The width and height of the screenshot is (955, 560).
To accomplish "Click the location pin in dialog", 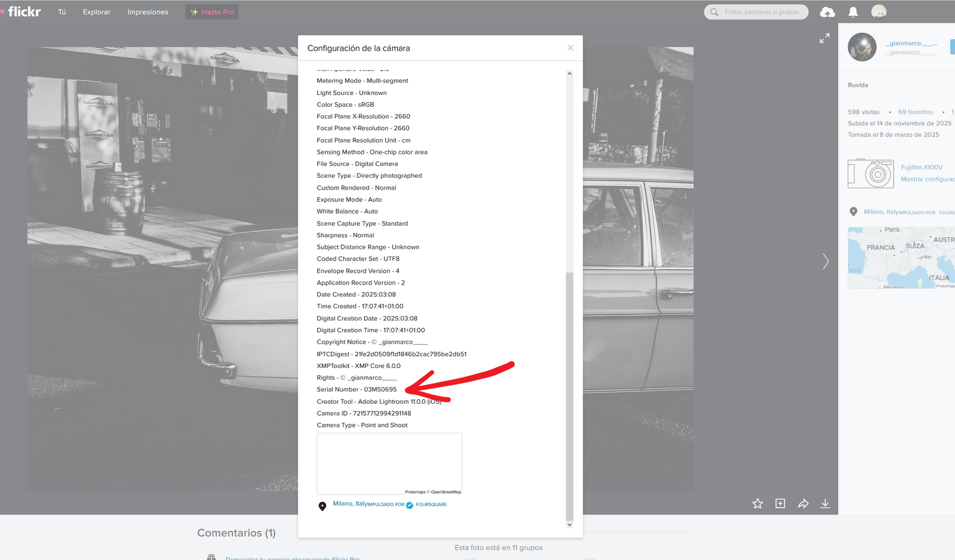I will (322, 506).
